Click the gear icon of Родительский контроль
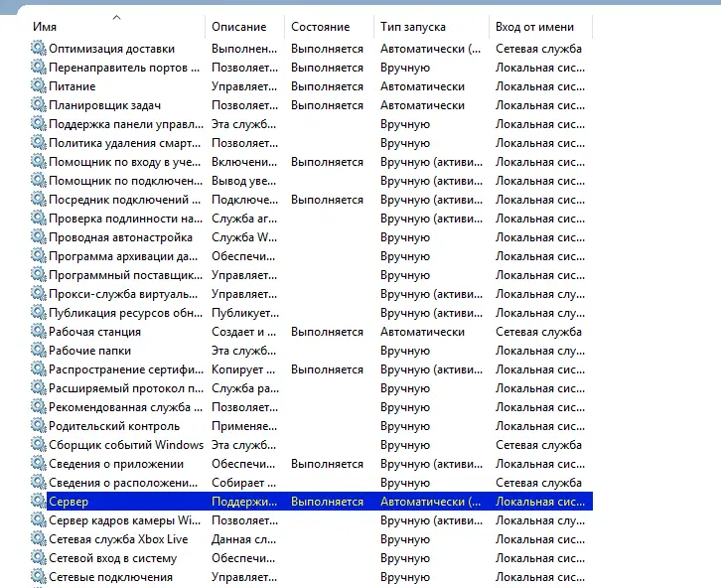This screenshot has height=588, width=721. tap(39, 425)
